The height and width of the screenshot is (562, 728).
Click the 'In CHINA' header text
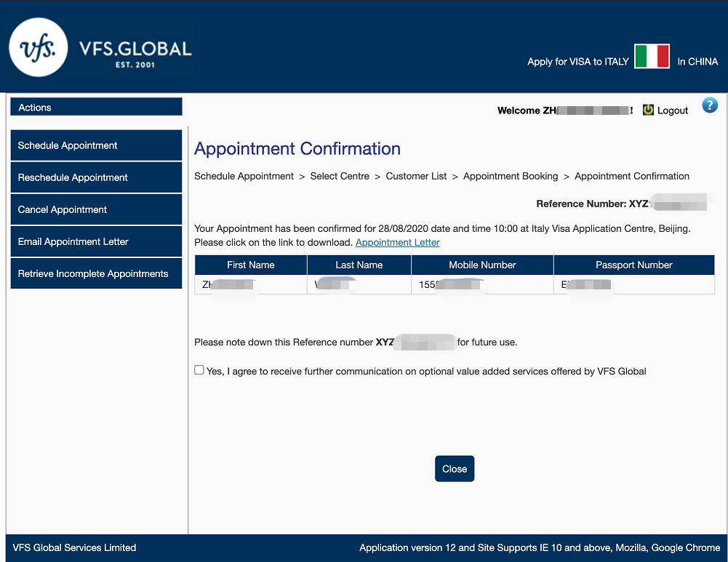tap(697, 62)
